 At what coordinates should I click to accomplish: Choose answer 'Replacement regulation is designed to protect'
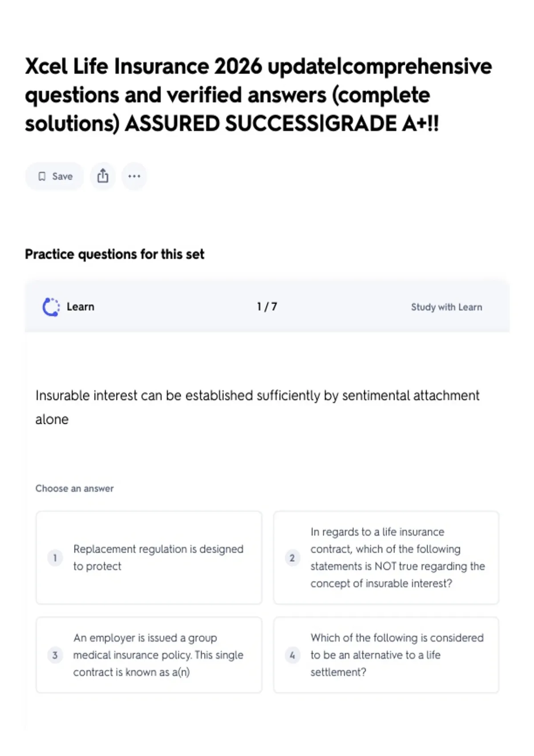click(x=149, y=558)
